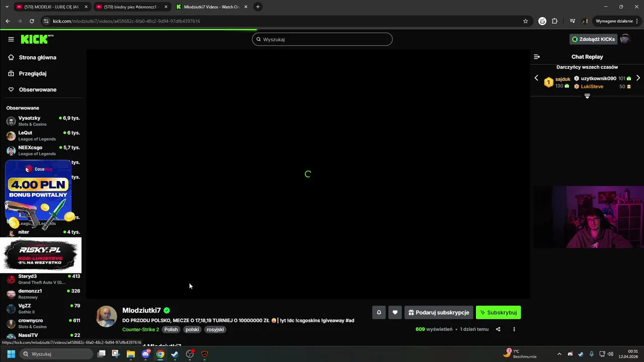Viewport: 644px width, 362px height.
Task: Open Task View on the taskbar
Action: pos(101,354)
